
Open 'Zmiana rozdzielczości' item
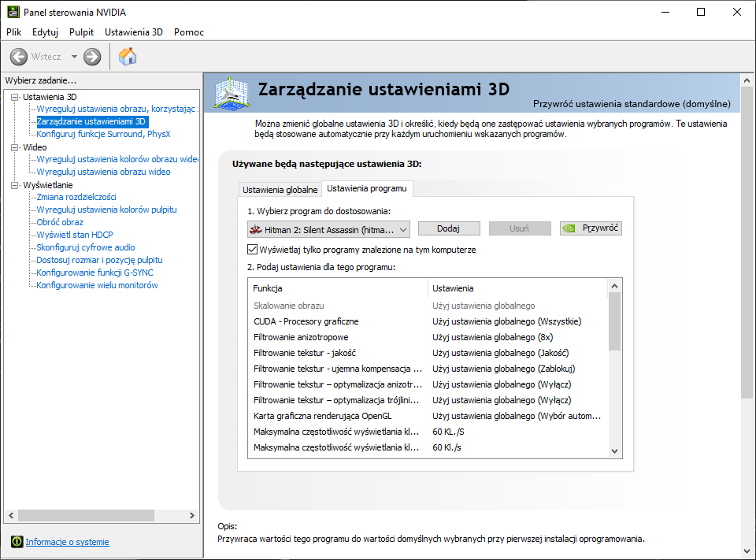click(x=76, y=197)
